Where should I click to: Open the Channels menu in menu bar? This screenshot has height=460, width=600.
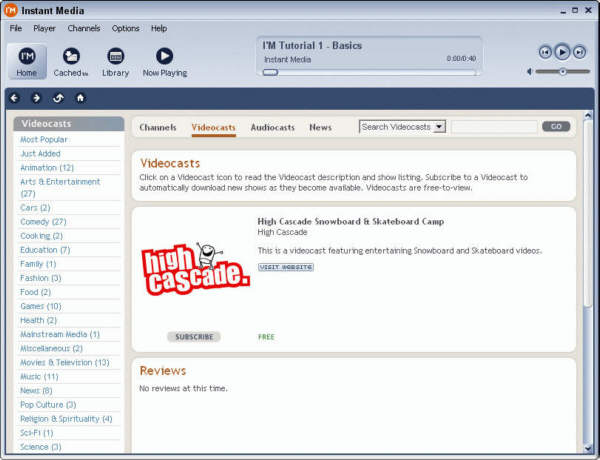click(x=84, y=28)
